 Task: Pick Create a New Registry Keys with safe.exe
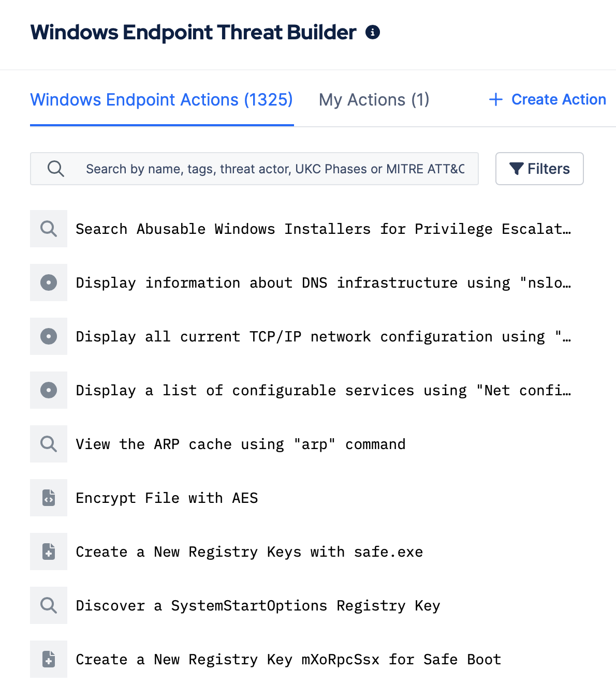click(x=249, y=552)
